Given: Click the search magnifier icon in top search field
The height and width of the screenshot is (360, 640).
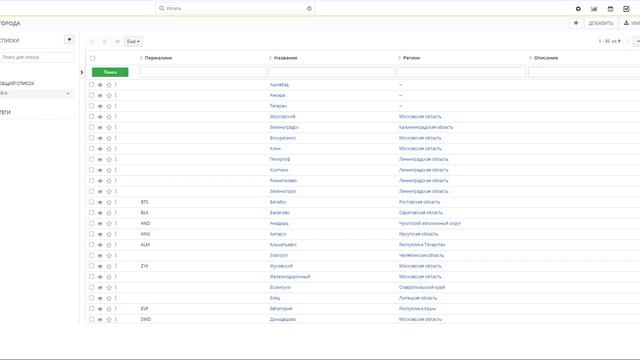Looking at the screenshot, I should click(162, 8).
